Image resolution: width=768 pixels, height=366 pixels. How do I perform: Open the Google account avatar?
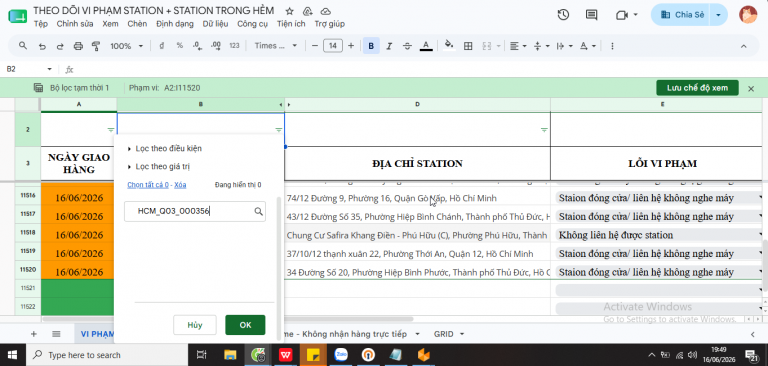pos(748,15)
